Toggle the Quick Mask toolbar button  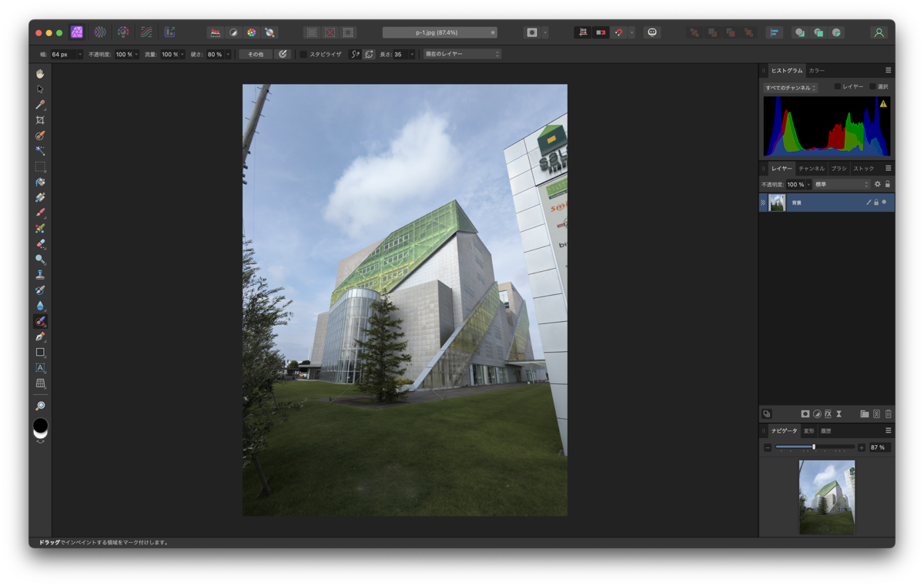[532, 32]
